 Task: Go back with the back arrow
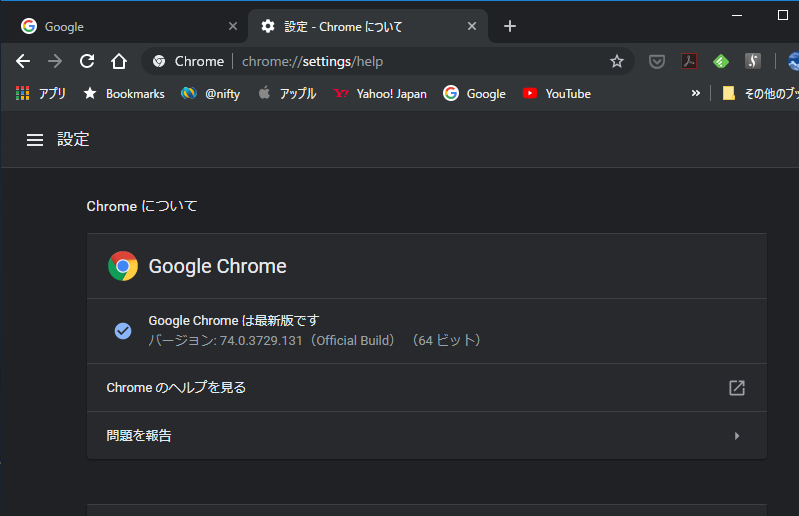[x=23, y=62]
